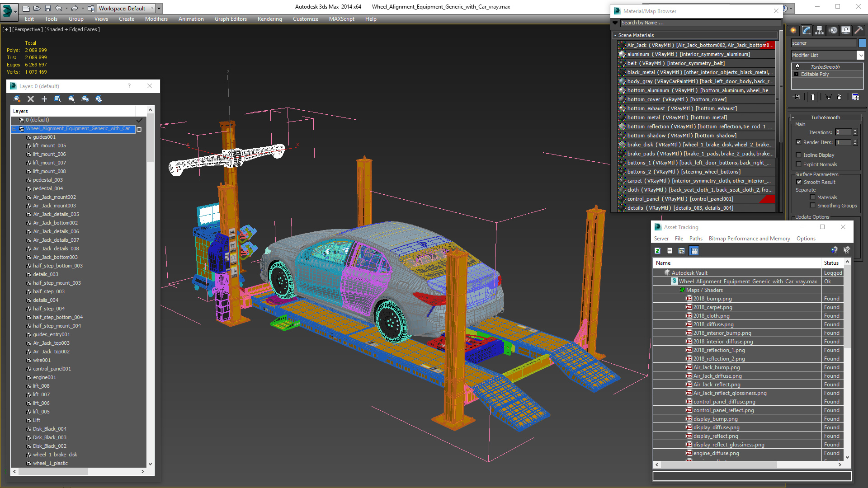Expand the Editable Poly plus sign
868x488 pixels.
pos(797,74)
